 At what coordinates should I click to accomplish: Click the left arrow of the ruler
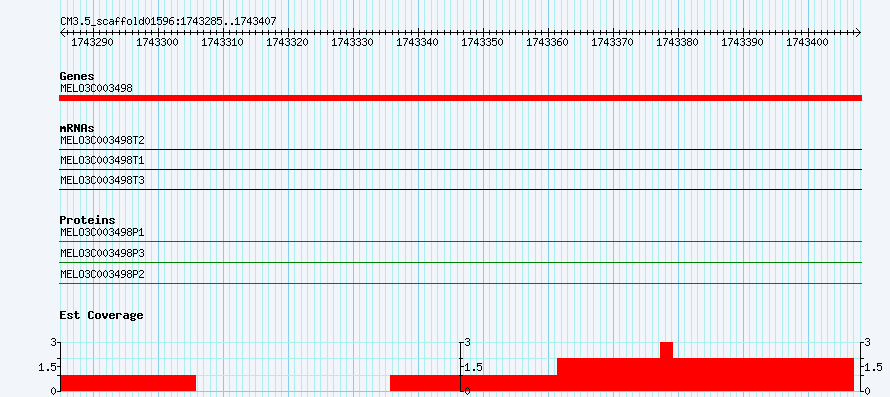coord(63,32)
